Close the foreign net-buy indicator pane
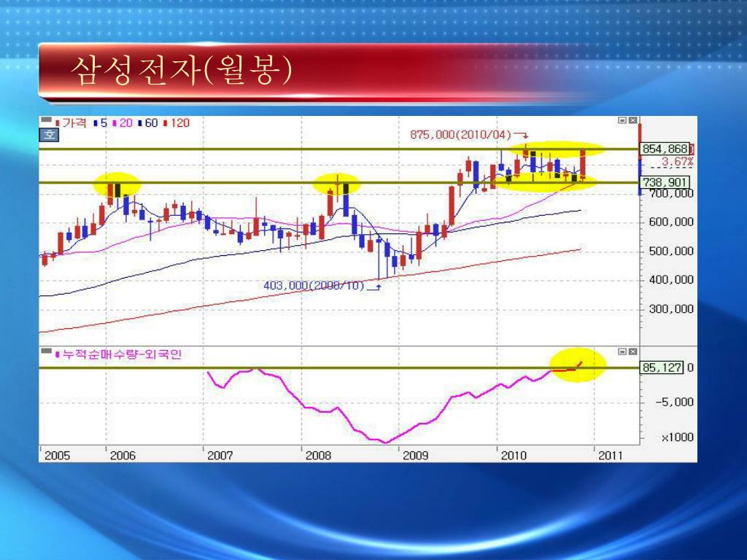 pyautogui.click(x=632, y=351)
